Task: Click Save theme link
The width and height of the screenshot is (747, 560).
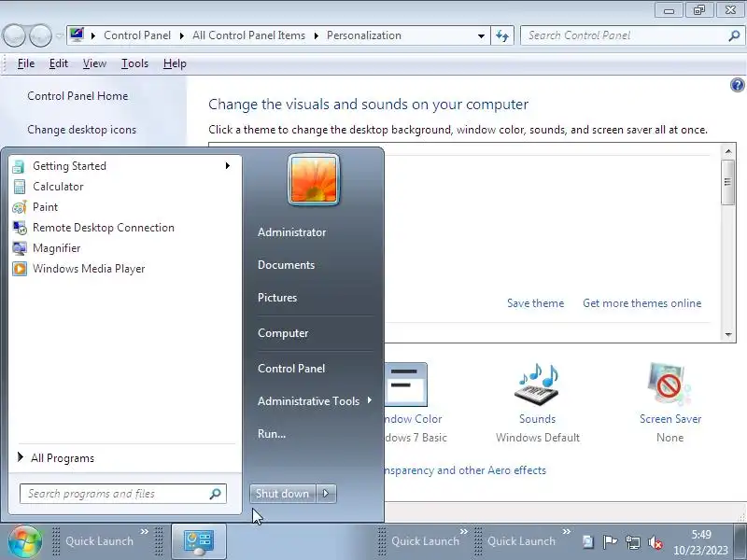Action: [x=535, y=303]
